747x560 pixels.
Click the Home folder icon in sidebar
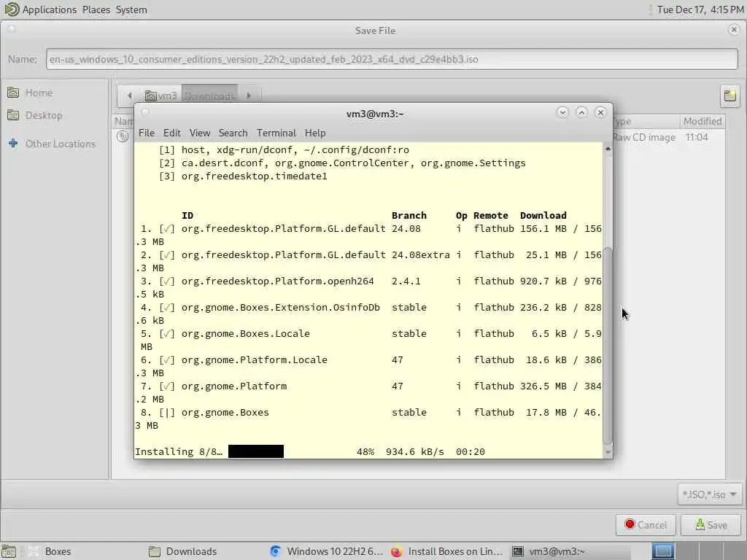click(x=13, y=93)
